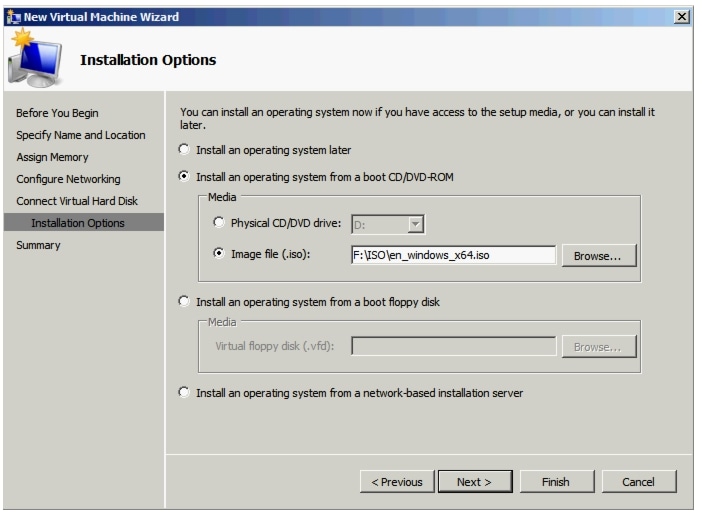Select the Installation Options step

coord(84,223)
